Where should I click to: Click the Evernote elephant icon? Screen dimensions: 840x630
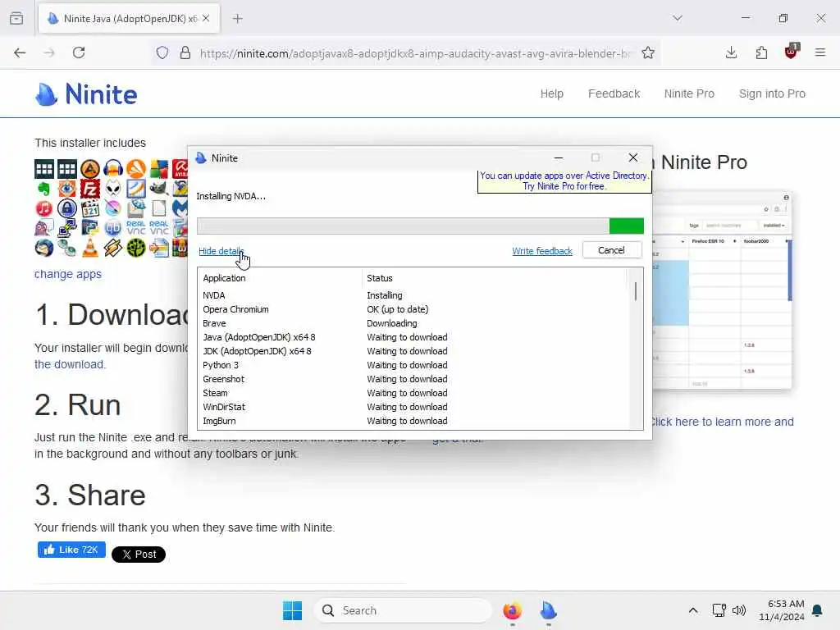tap(44, 189)
